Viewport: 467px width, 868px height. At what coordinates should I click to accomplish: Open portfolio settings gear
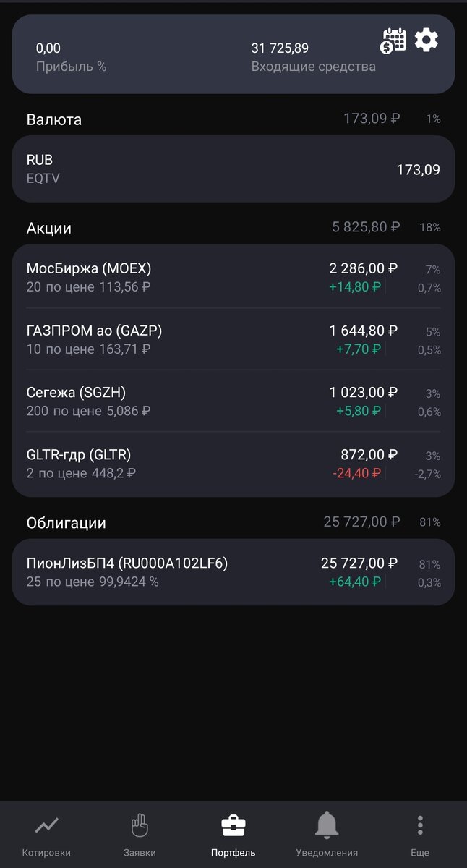click(427, 40)
